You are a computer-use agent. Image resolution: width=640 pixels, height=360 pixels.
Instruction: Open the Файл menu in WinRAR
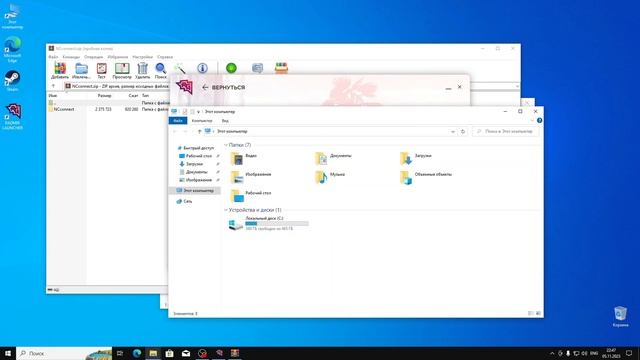click(x=53, y=57)
